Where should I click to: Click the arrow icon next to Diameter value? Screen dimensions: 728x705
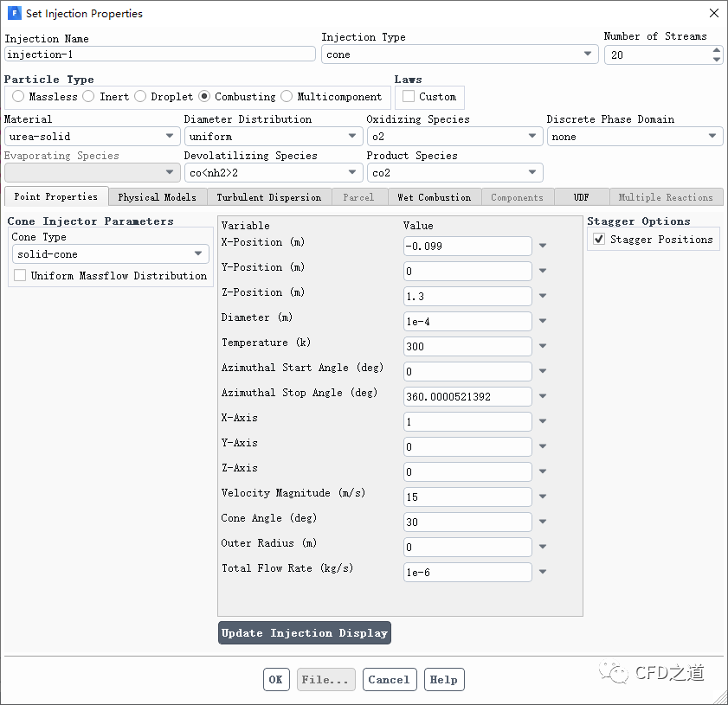(x=543, y=322)
